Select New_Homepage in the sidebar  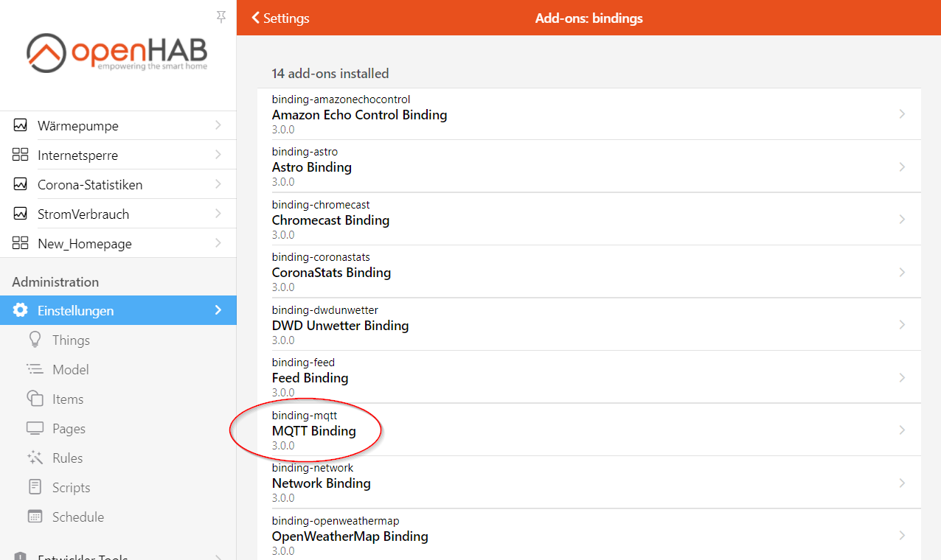[x=85, y=244]
